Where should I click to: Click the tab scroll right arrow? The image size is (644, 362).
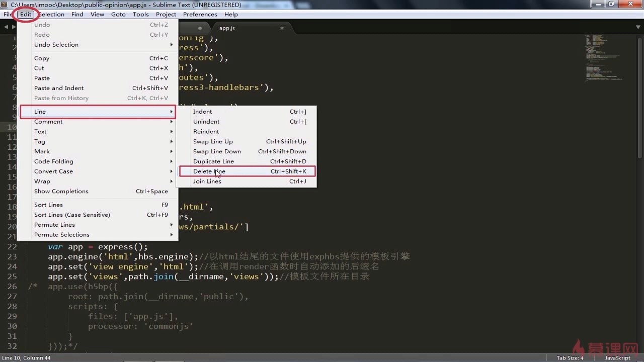click(14, 27)
